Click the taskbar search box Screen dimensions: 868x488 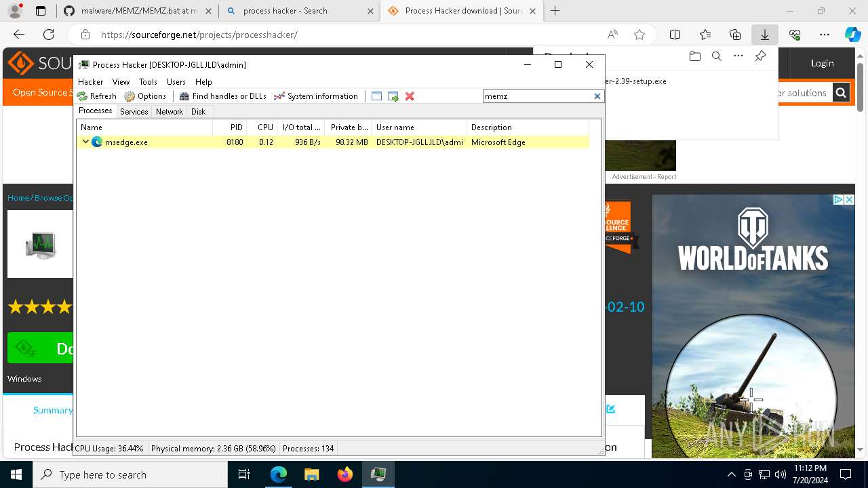[130, 474]
